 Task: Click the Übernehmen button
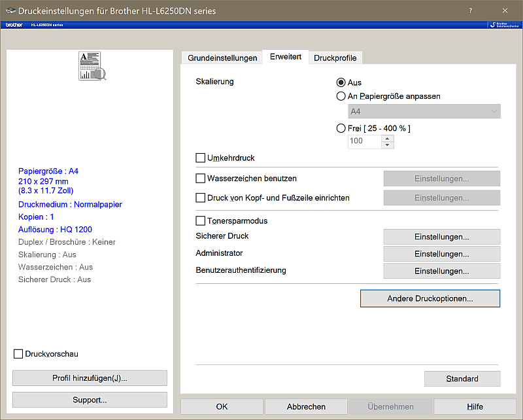coord(390,407)
